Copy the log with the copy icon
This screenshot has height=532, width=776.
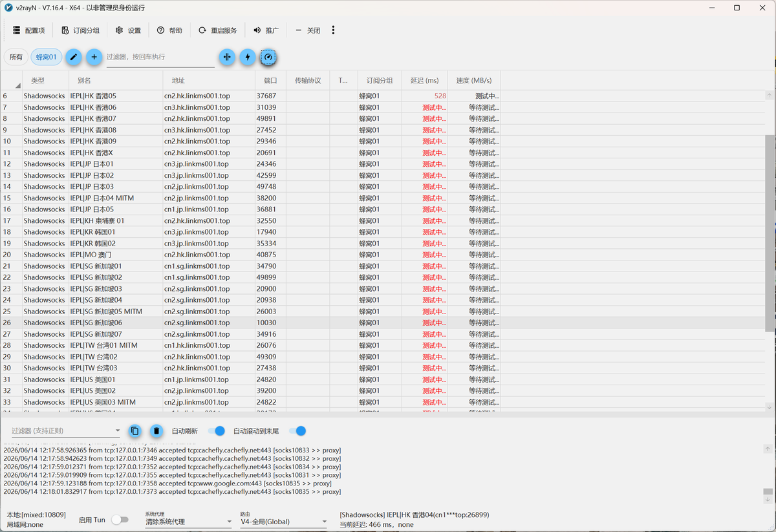pos(135,431)
